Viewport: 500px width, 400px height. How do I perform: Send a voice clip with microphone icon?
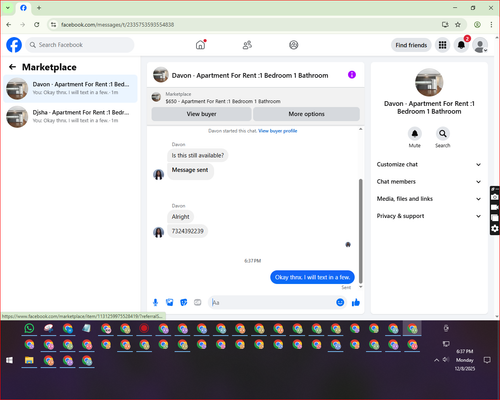tap(155, 302)
